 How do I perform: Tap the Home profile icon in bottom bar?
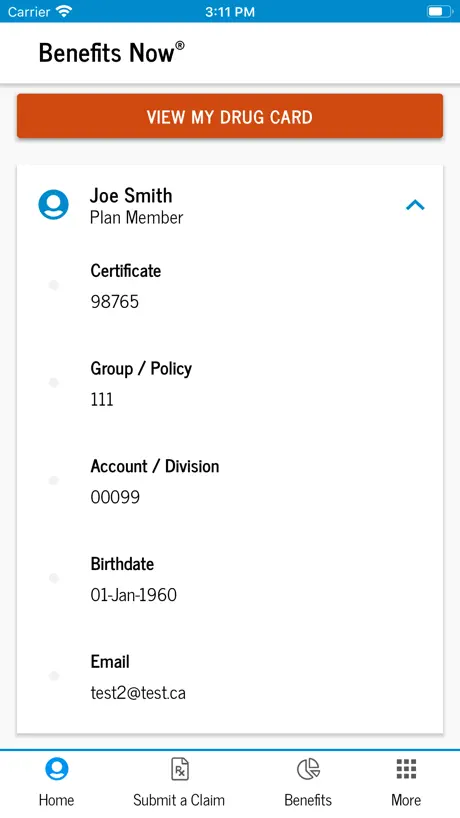56,769
